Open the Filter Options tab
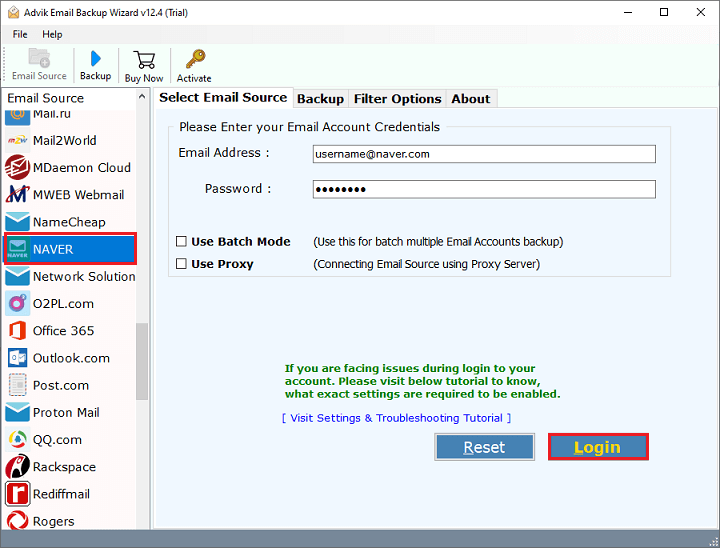This screenshot has width=720, height=548. click(x=397, y=99)
